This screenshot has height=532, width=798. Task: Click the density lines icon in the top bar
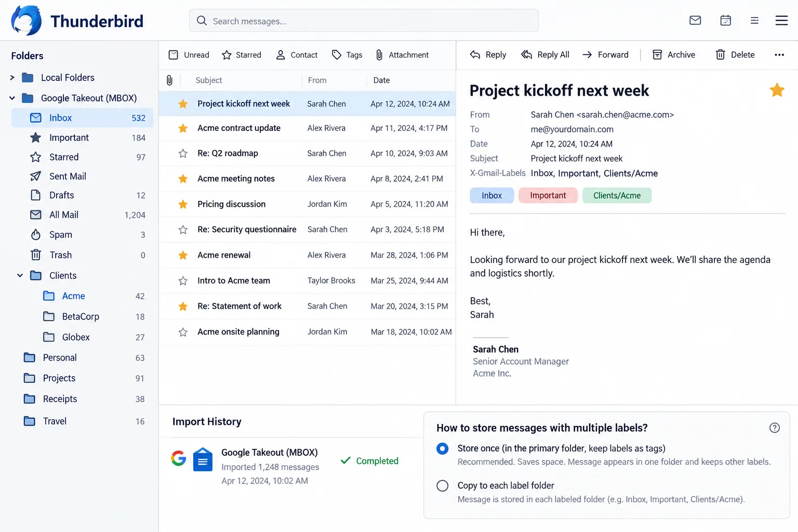click(754, 20)
